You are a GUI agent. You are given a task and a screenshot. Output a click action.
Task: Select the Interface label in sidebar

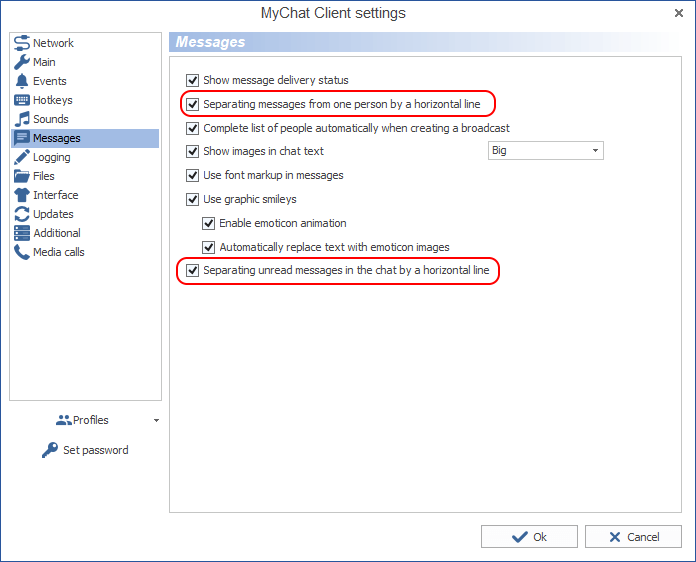pos(56,195)
